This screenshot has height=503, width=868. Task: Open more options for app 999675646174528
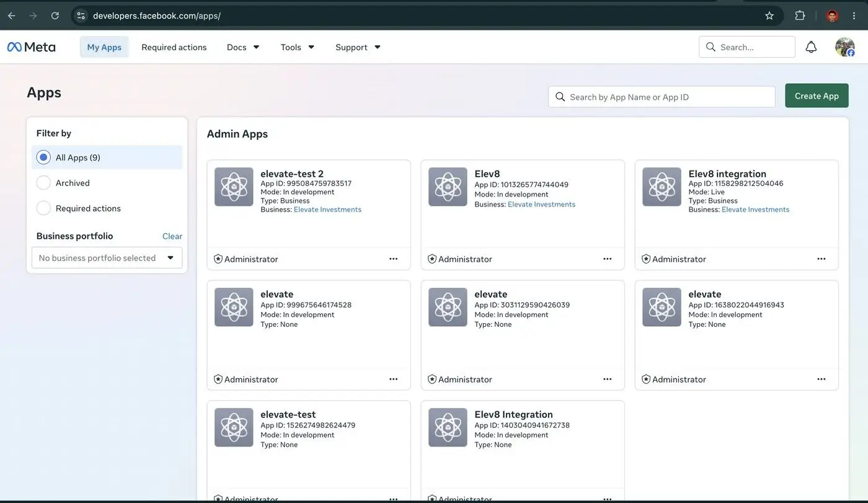394,379
